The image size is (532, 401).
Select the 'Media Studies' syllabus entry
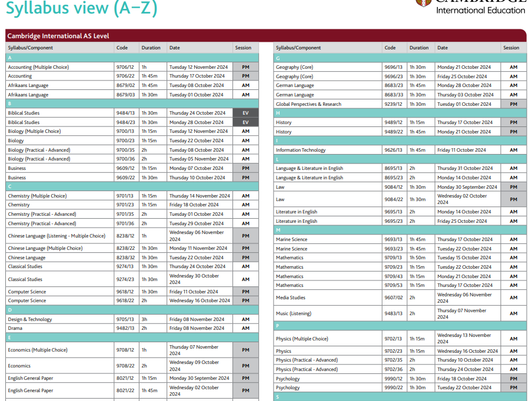pos(291,298)
